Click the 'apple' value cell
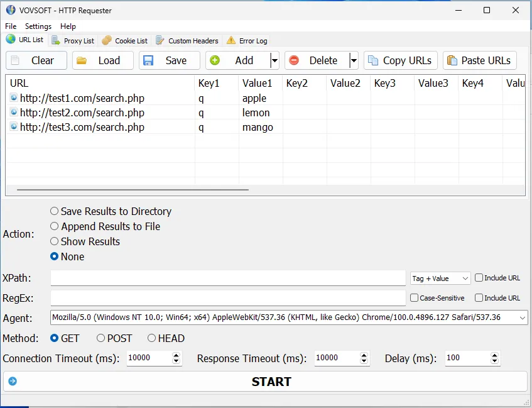 click(x=261, y=98)
